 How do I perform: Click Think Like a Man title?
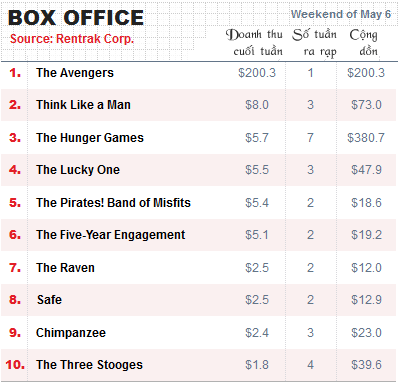(x=83, y=105)
